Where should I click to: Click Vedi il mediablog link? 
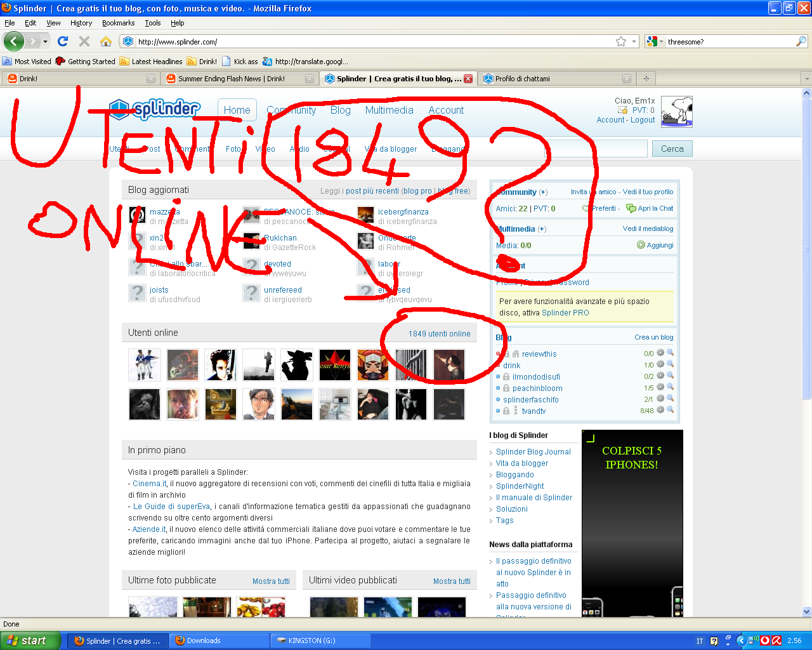648,229
